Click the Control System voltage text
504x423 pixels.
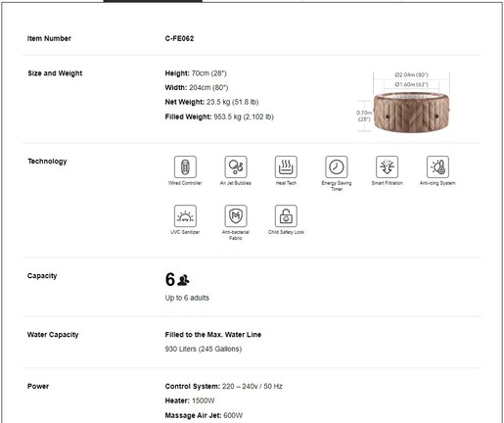pos(252,387)
